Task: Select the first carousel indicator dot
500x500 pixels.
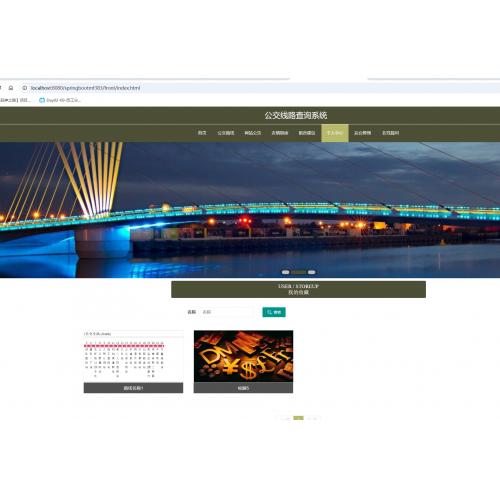Action: coord(285,272)
